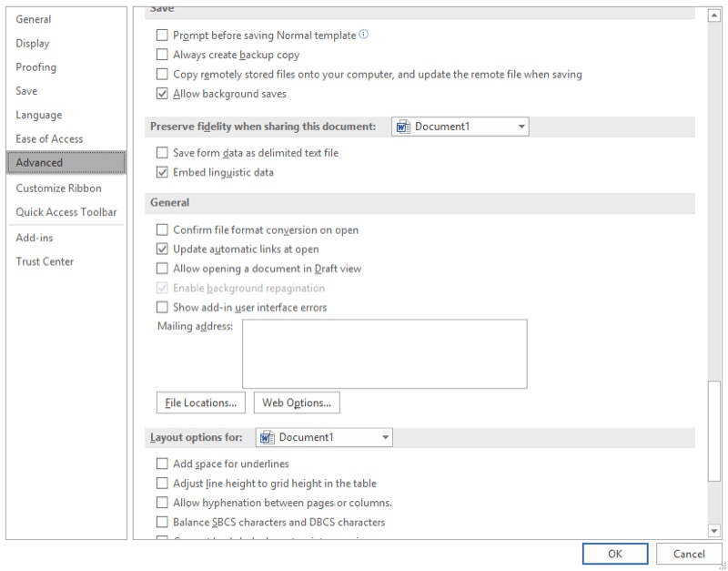Image resolution: width=728 pixels, height=571 pixels.
Task: Enable Show add-in user interface errors
Action: (162, 307)
